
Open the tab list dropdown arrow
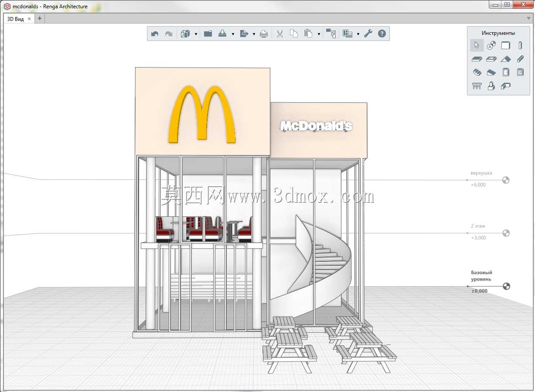pos(529,19)
